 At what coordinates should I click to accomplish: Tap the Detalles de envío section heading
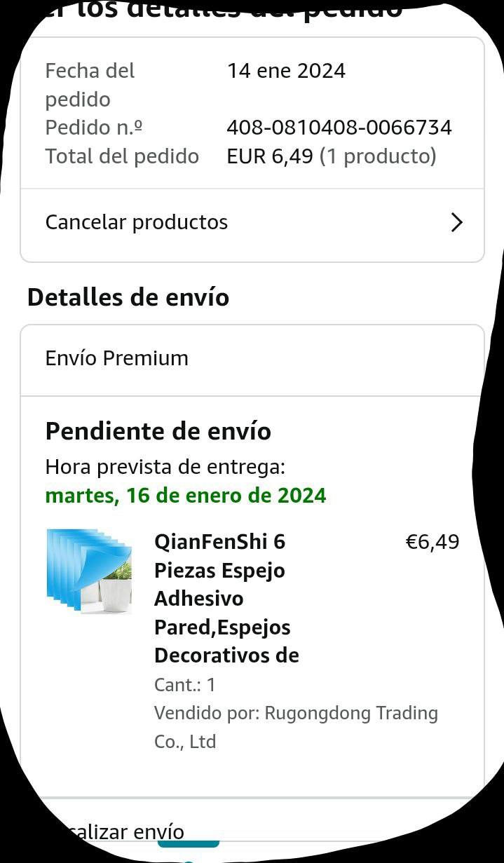click(128, 297)
